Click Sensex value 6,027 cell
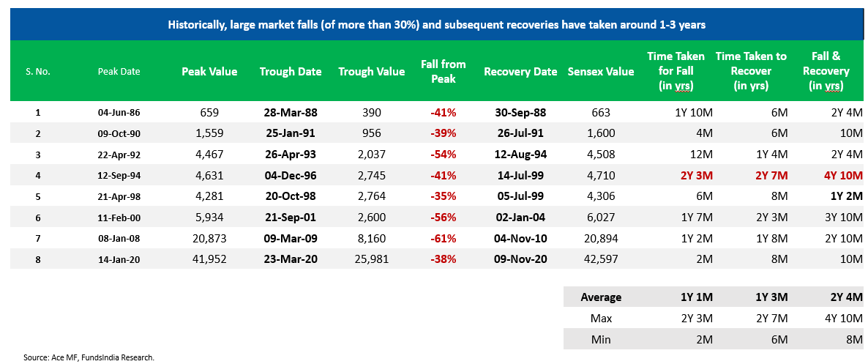Image resolution: width=868 pixels, height=364 pixels. pos(600,218)
